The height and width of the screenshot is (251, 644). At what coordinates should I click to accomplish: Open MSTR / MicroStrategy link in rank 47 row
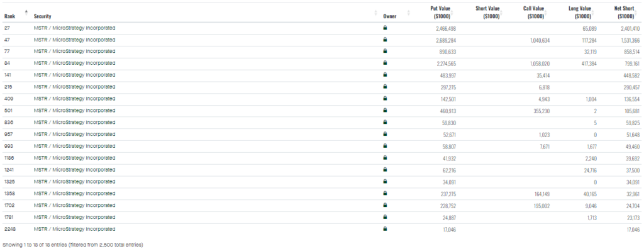pos(74,40)
